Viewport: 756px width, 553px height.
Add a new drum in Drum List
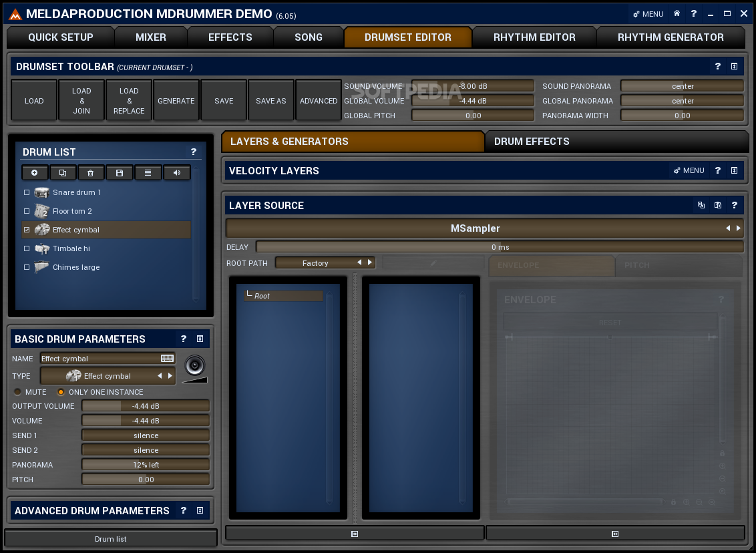tap(34, 172)
